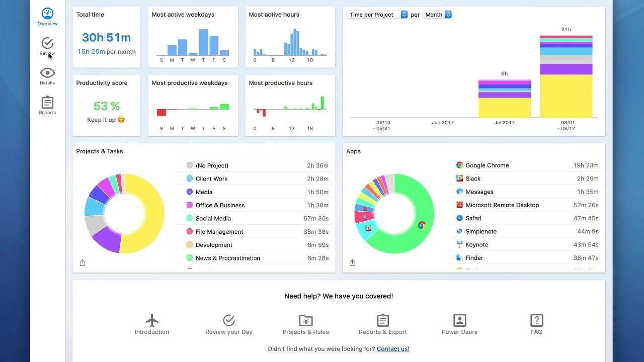This screenshot has width=644, height=362.
Task: Click the Most productive weekdays chart
Action: tap(193, 110)
